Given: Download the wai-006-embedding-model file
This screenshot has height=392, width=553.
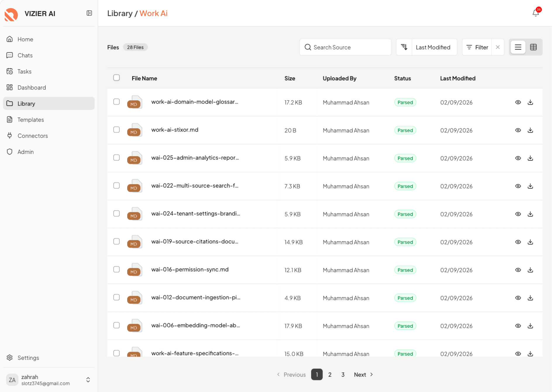Looking at the screenshot, I should pyautogui.click(x=530, y=326).
